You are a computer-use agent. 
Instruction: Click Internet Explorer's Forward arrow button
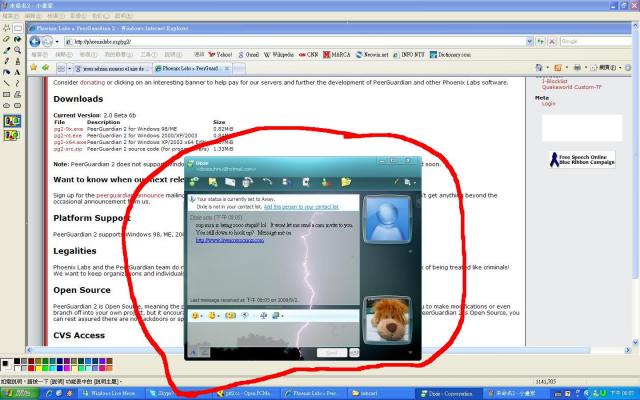point(47,41)
